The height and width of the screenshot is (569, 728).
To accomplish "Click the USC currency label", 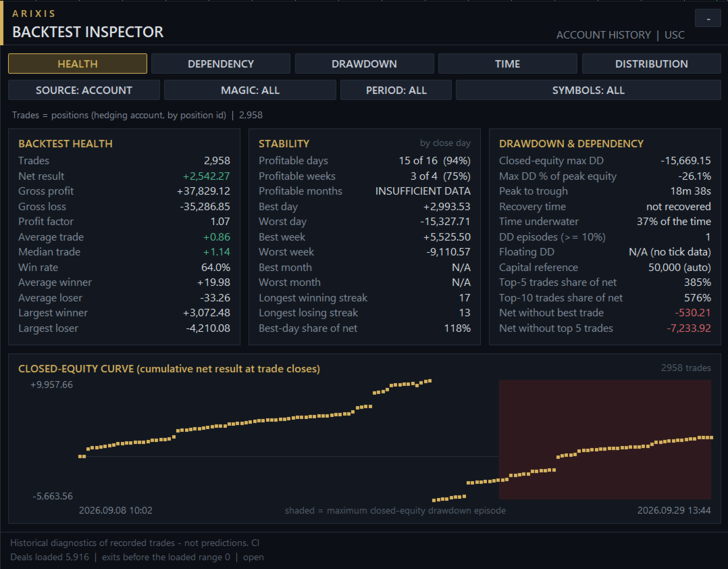I will click(x=674, y=35).
